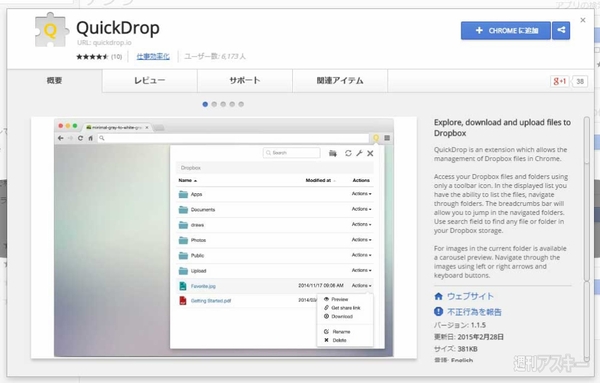Open Actions dropdown for Apps folder

pos(362,194)
